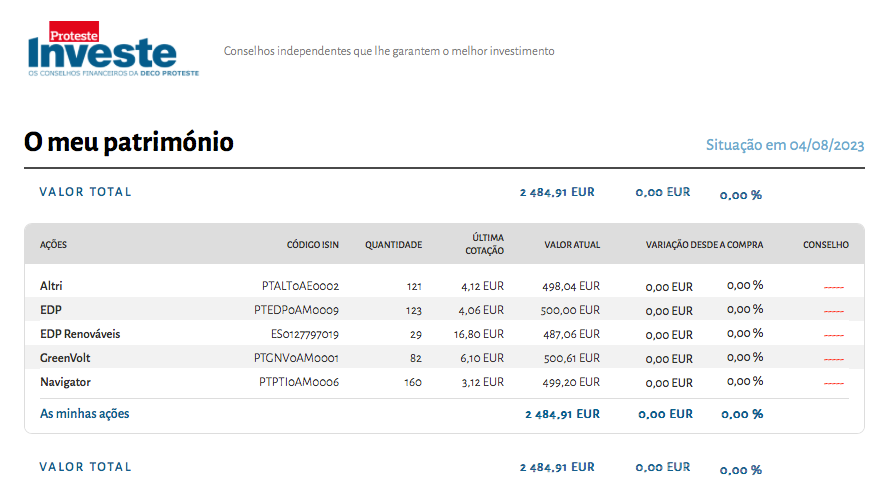Viewport: 888px width, 483px height.
Task: Click the conselho dashes in the Navigator row
Action: point(833,383)
